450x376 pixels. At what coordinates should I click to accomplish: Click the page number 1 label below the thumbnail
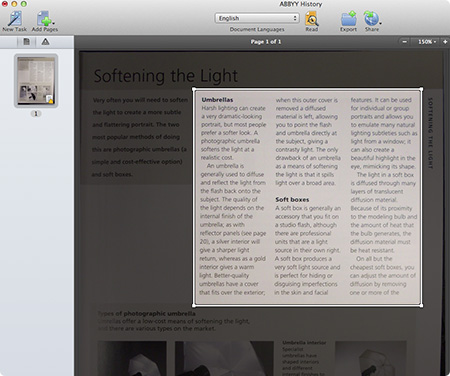(36, 114)
